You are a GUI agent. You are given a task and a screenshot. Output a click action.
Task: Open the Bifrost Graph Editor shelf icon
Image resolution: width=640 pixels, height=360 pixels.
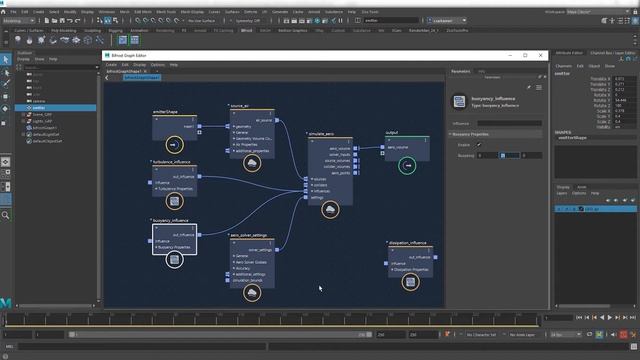coord(123,40)
